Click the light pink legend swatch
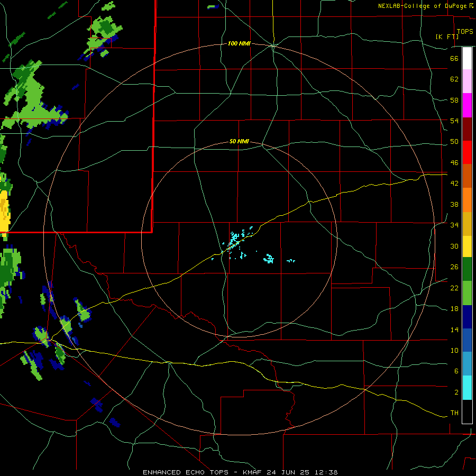Screen dimensions: 476x476 (467, 81)
